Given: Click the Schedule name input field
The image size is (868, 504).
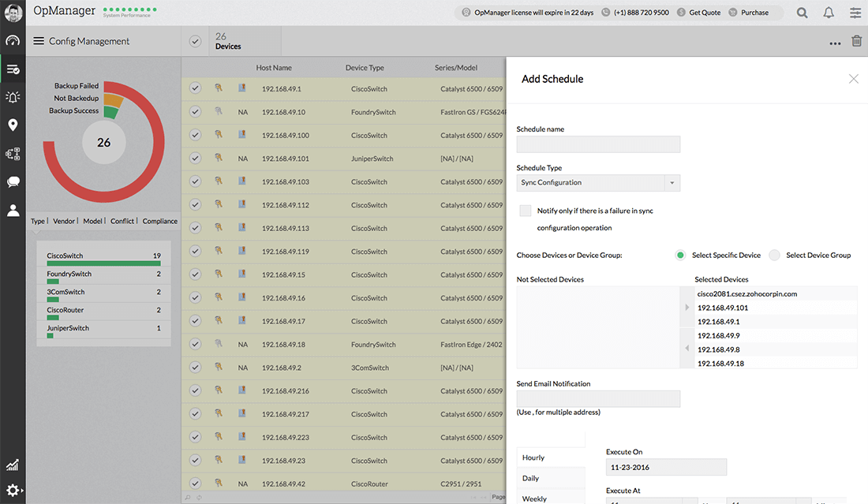Looking at the screenshot, I should click(x=598, y=144).
